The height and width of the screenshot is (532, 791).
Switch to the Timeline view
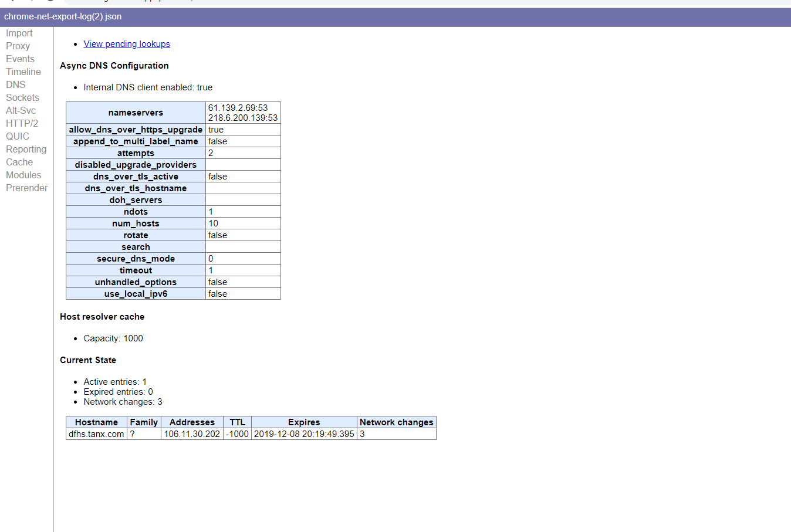pos(23,72)
